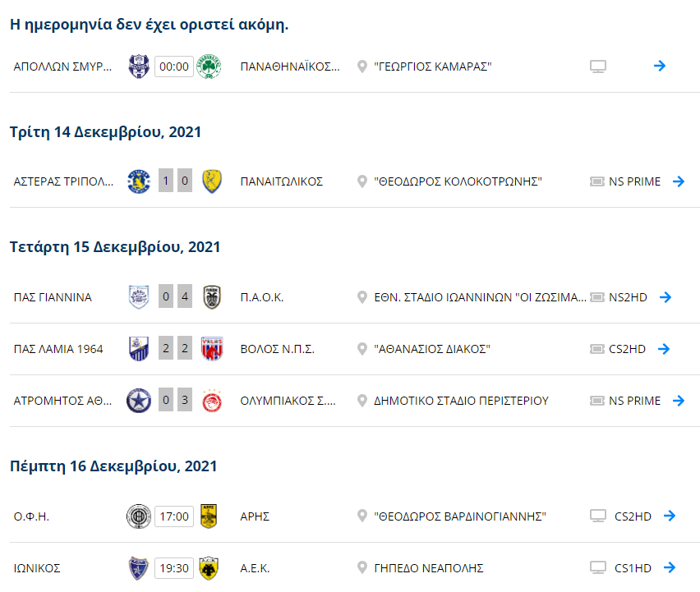Click map pin beside ΓΗΠΕΔΟ ΝΕΑΠΟΛΗΣ
The height and width of the screenshot is (592, 700).
click(362, 567)
